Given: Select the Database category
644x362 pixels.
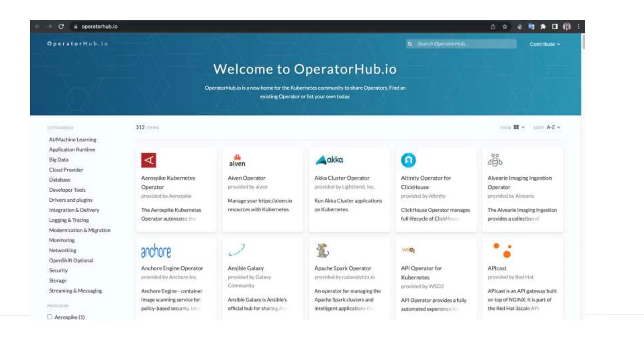Looking at the screenshot, I should point(60,180).
